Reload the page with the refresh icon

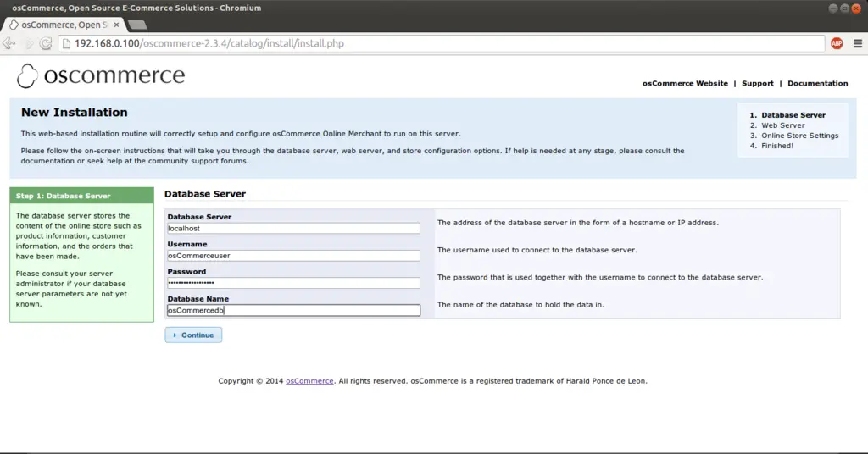click(46, 43)
